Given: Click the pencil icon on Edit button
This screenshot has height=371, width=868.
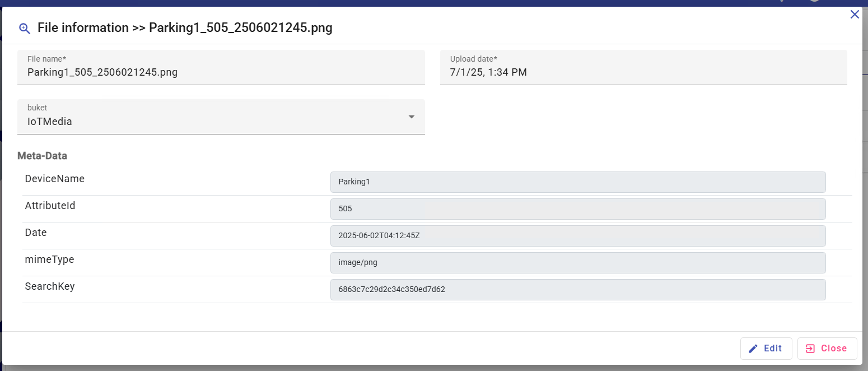Looking at the screenshot, I should (753, 349).
